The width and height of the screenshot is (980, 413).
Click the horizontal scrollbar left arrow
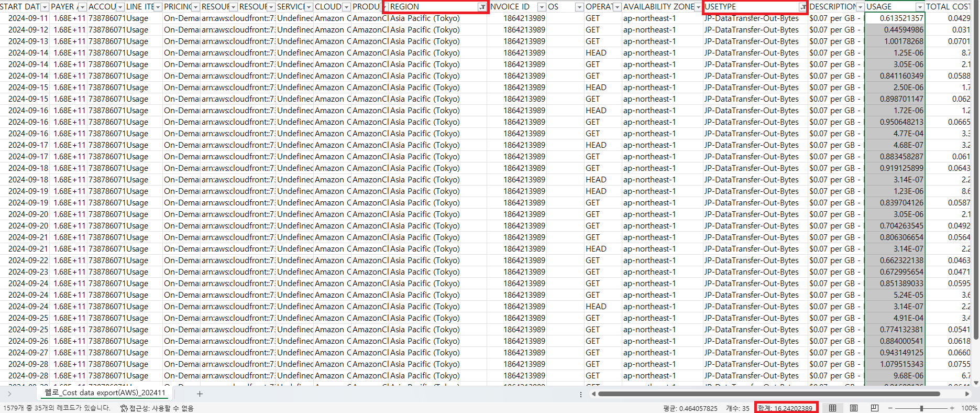(593, 394)
